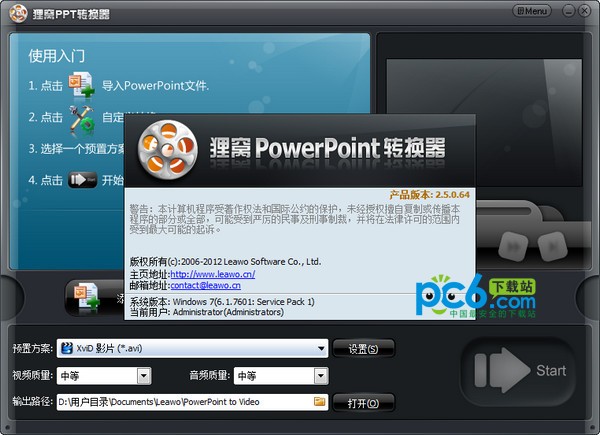600x435 pixels.
Task: Click the customize settings tools icon in step 2
Action: [82, 119]
